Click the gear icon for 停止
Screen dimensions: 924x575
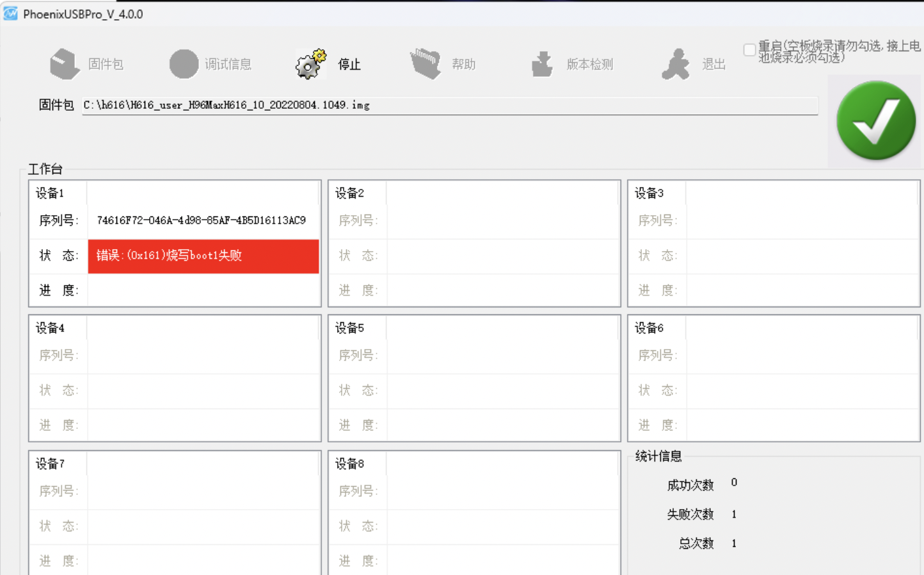(310, 64)
